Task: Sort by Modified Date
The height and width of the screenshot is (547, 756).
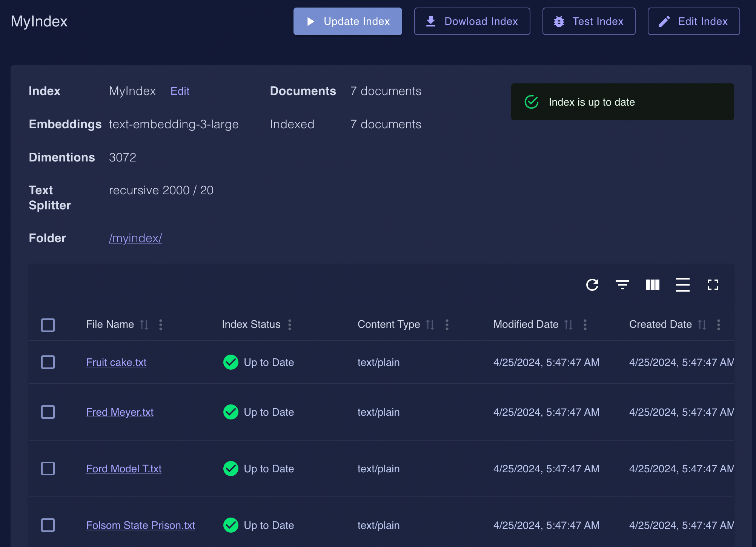Action: (569, 325)
